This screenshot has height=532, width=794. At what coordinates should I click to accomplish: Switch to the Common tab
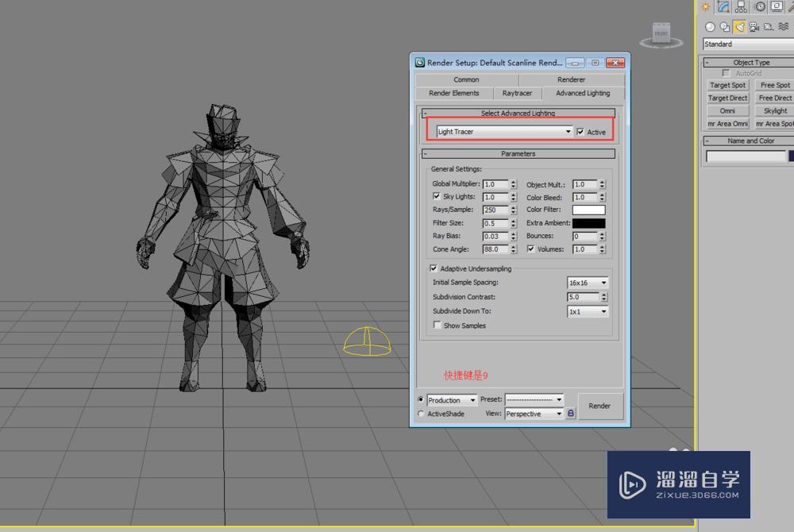pyautogui.click(x=466, y=79)
